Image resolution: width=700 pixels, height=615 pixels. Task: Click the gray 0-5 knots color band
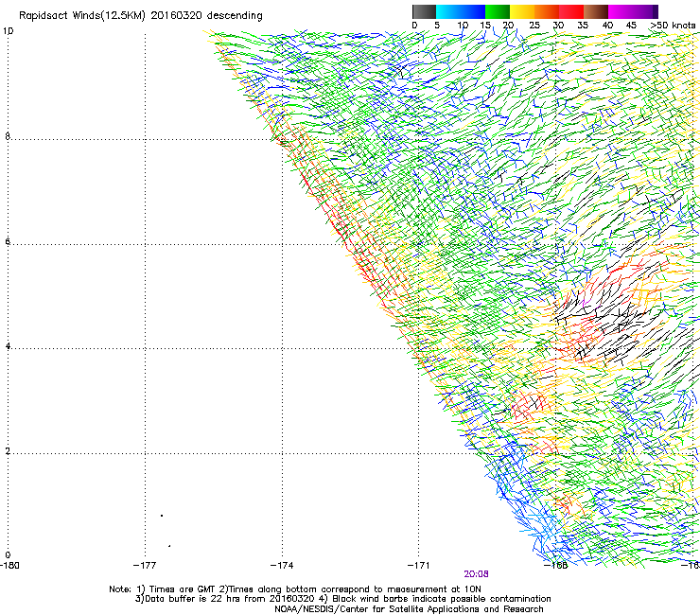tap(424, 11)
